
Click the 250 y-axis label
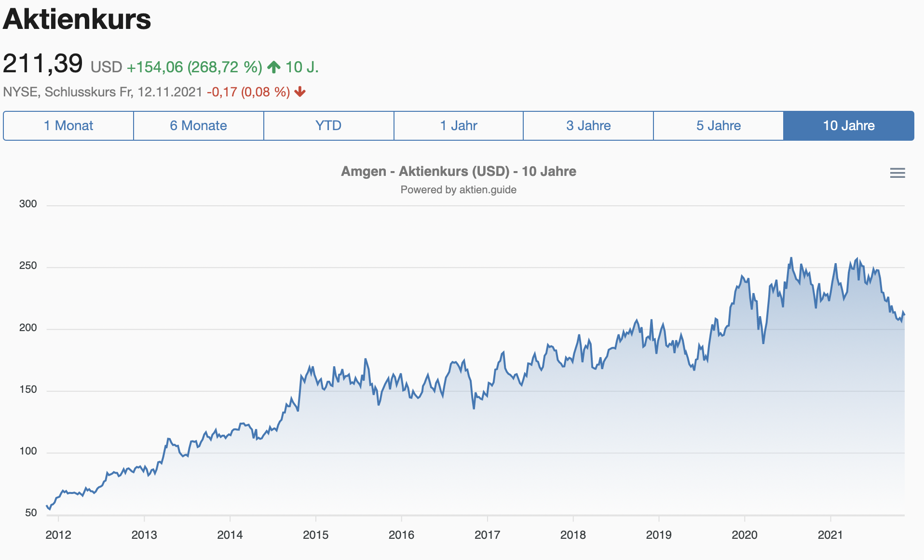click(x=28, y=266)
